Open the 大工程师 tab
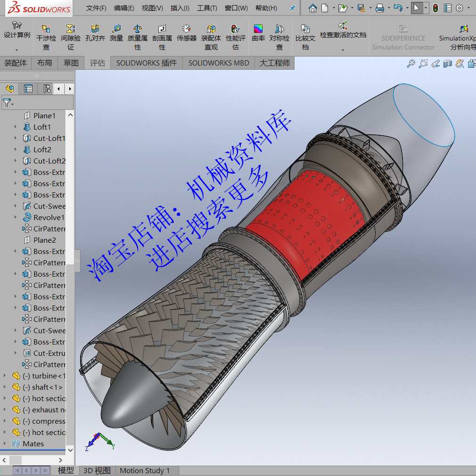Screen dimensions: 476x476 pyautogui.click(x=275, y=63)
